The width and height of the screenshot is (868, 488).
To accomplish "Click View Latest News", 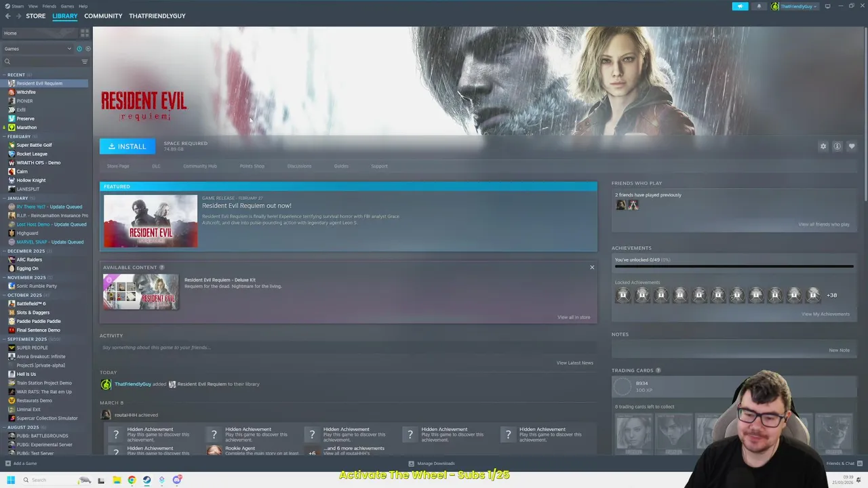I will click(575, 363).
